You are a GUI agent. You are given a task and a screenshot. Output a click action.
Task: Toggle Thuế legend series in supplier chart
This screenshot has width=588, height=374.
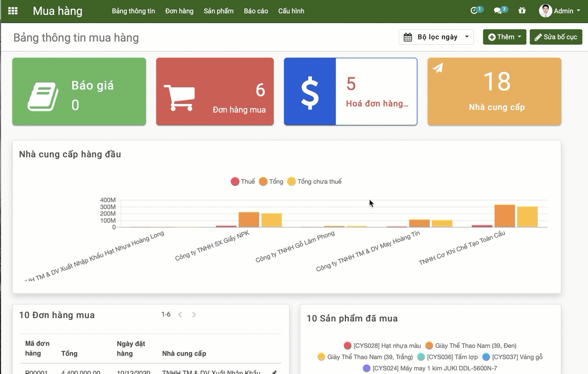coord(243,182)
